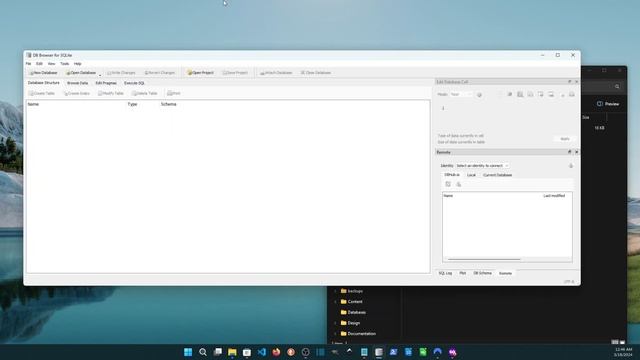Float the Remote panel
Viewport: 640px width, 360px height.
coord(570,152)
